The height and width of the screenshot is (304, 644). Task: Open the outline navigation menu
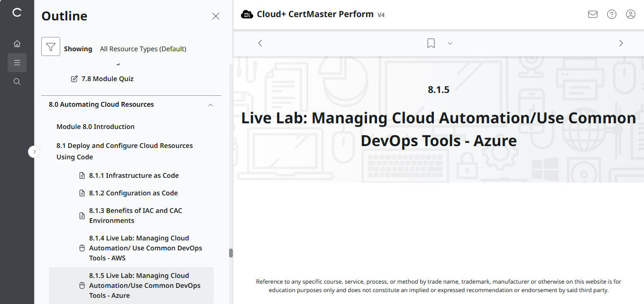coord(17,62)
